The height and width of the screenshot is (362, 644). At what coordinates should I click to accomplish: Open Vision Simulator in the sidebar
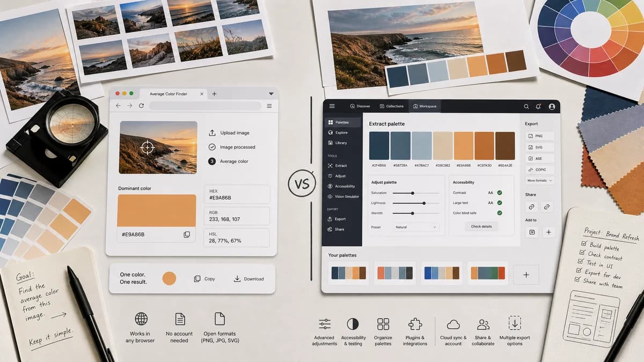click(342, 197)
